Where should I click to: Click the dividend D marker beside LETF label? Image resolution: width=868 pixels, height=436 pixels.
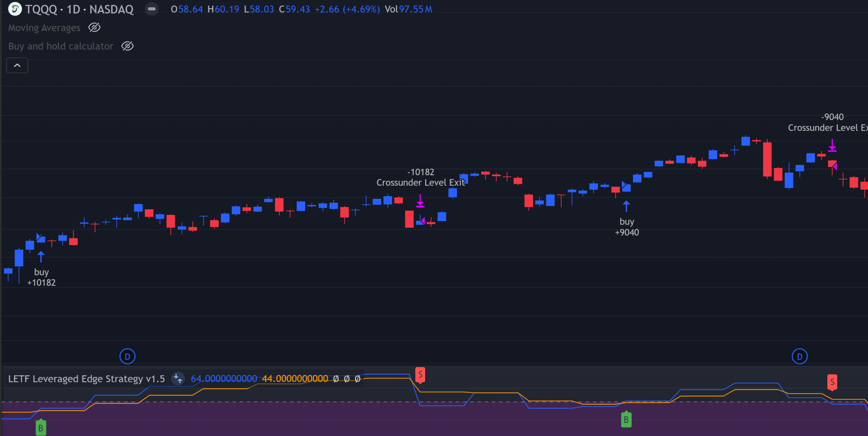click(x=127, y=356)
